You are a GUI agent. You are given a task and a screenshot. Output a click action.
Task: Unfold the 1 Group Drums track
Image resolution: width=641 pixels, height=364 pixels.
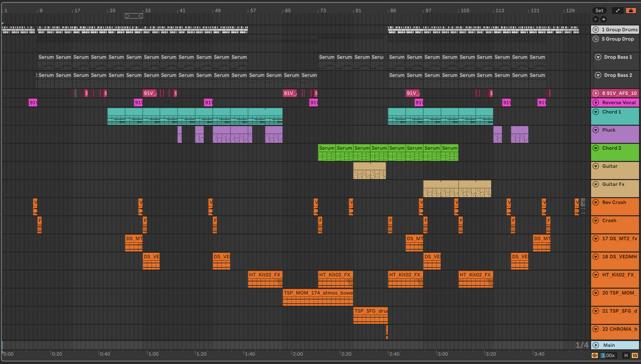[596, 30]
